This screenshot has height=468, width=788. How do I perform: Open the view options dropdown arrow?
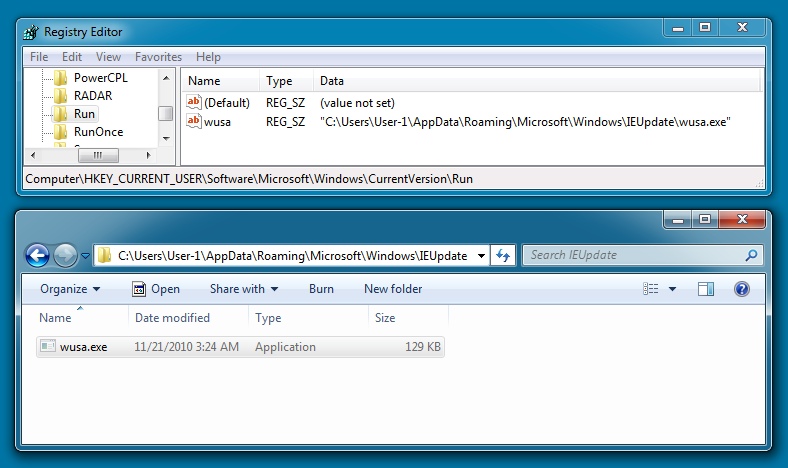(672, 289)
